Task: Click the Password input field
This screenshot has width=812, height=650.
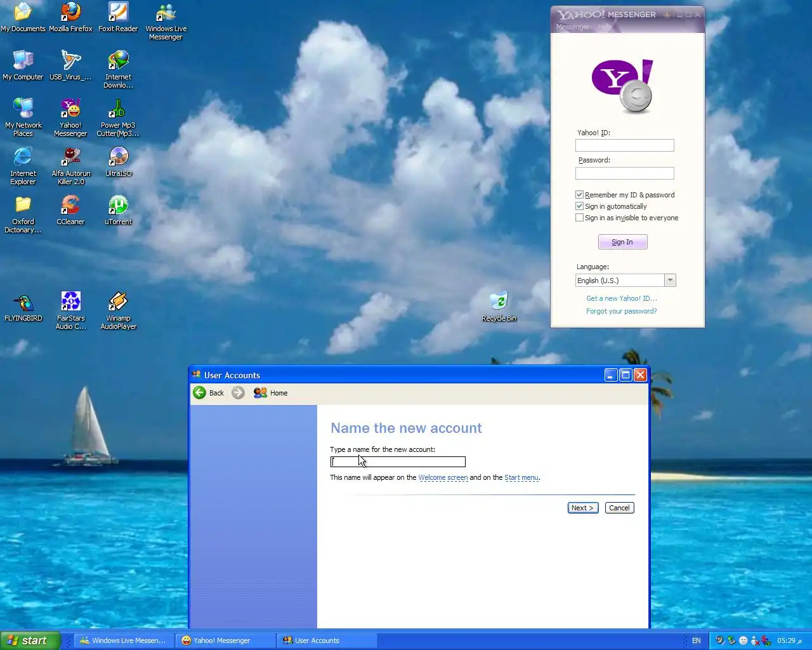Action: [625, 173]
